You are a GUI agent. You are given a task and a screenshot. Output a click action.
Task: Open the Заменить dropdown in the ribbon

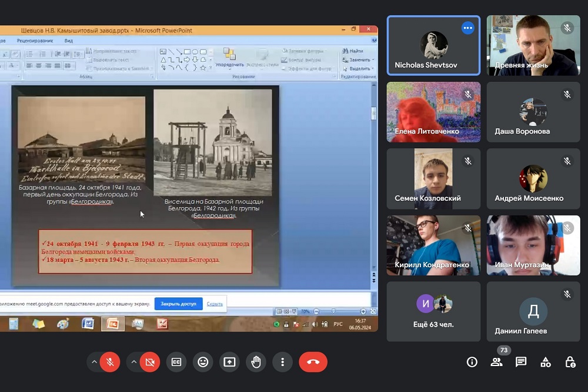[359, 59]
